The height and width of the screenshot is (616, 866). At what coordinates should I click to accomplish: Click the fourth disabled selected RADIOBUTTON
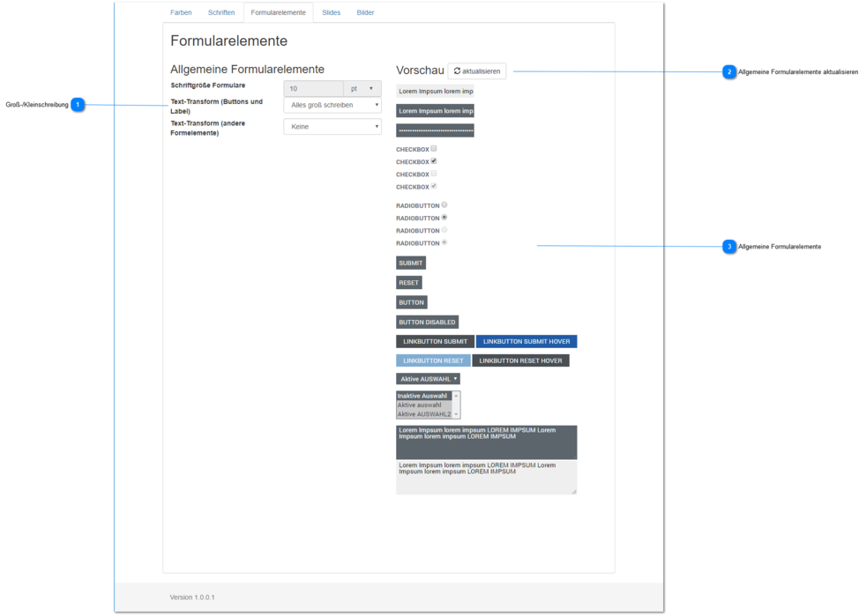tap(444, 242)
